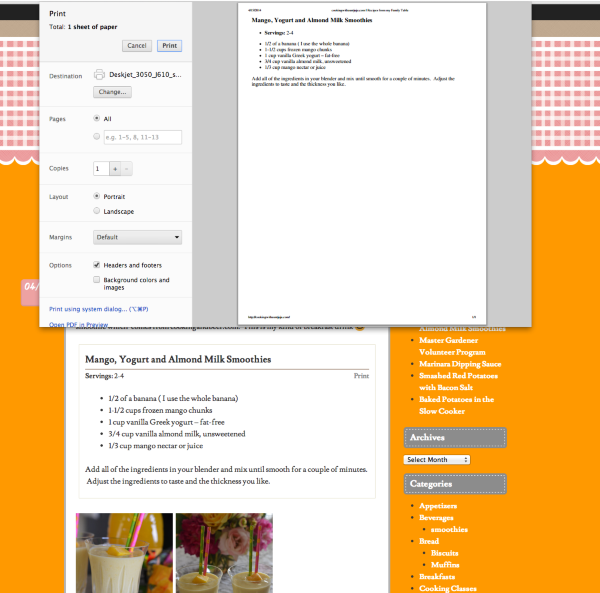The image size is (600, 593).
Task: Cancel the print dialog
Action: point(137,46)
